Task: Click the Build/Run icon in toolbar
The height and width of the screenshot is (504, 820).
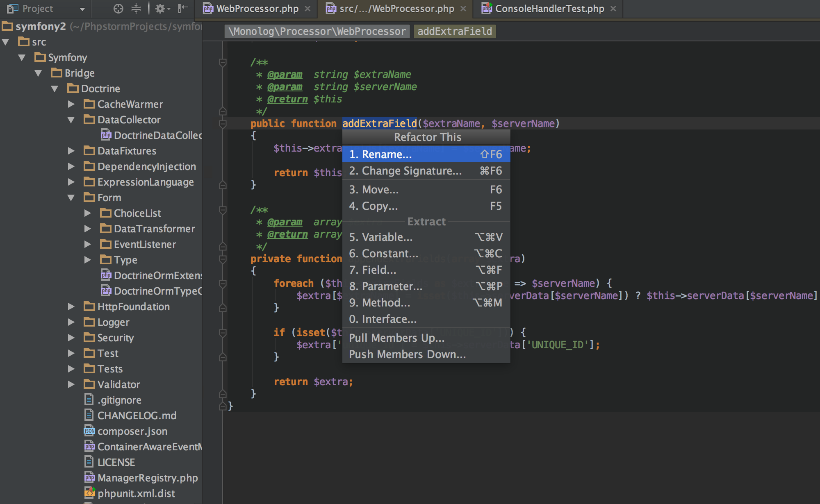Action: click(x=161, y=9)
